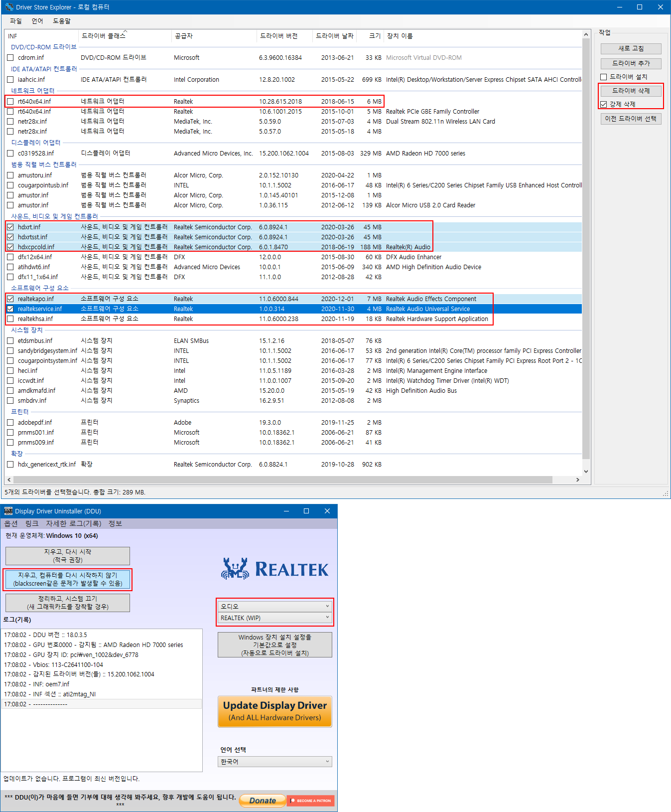Check the cdrom.inf driver checkbox
Screen dimensions: 671x812
pos(10,58)
